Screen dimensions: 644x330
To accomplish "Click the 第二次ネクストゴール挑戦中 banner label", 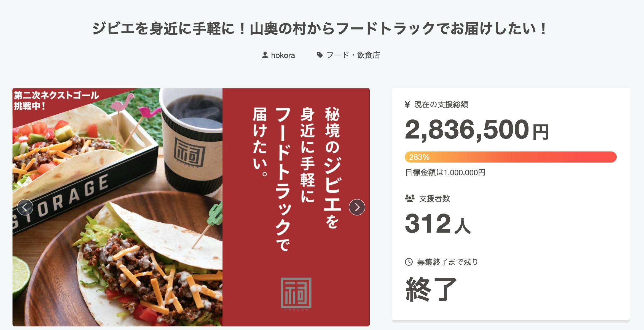I will pos(56,101).
